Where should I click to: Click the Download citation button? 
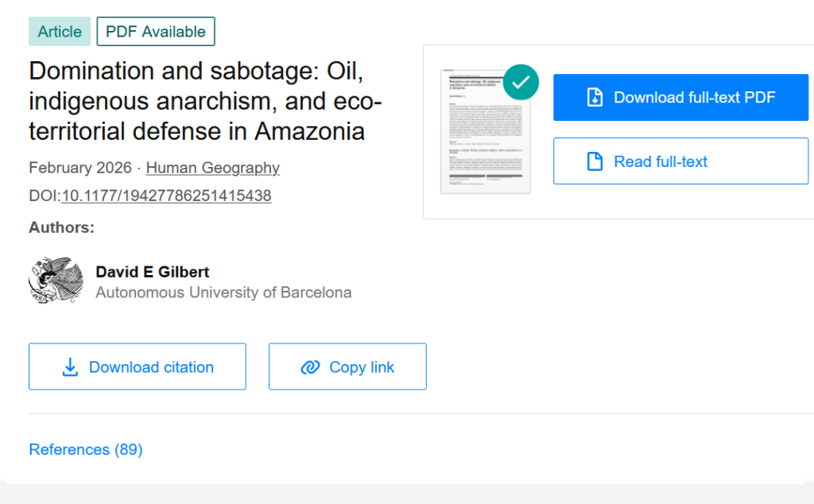click(138, 366)
